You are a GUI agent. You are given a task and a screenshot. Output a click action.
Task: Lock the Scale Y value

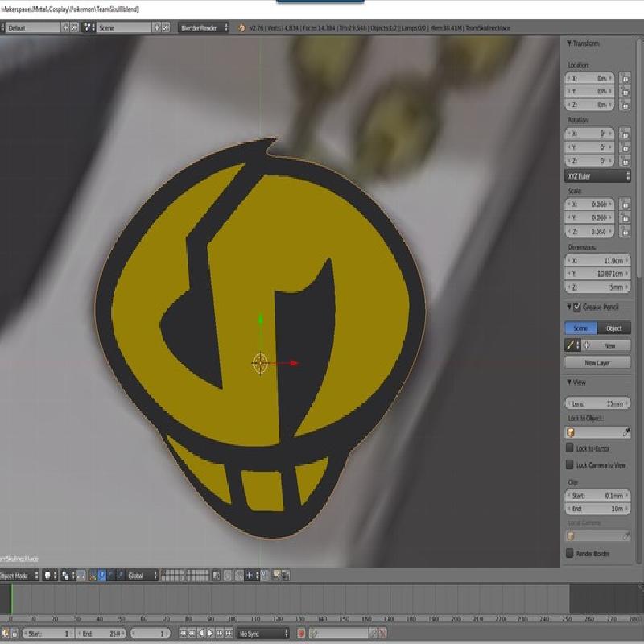tap(625, 217)
